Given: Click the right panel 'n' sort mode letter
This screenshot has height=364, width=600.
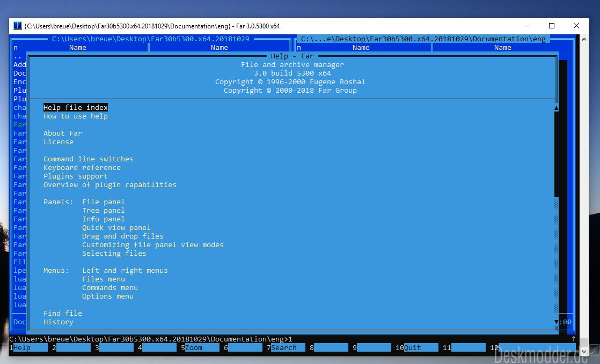Looking at the screenshot, I should click(299, 47).
